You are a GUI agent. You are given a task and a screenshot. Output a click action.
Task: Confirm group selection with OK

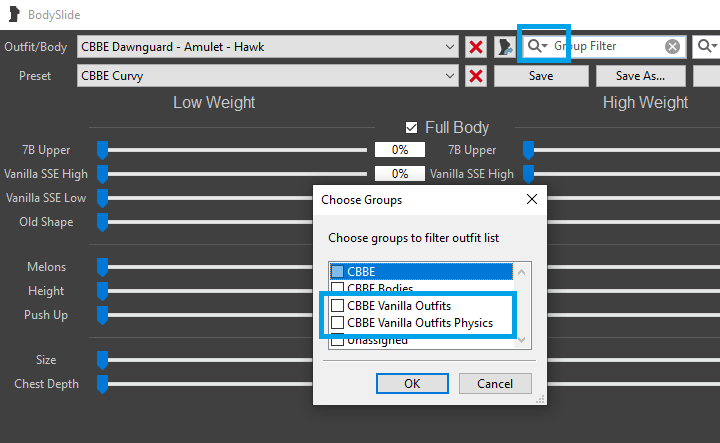pos(412,383)
